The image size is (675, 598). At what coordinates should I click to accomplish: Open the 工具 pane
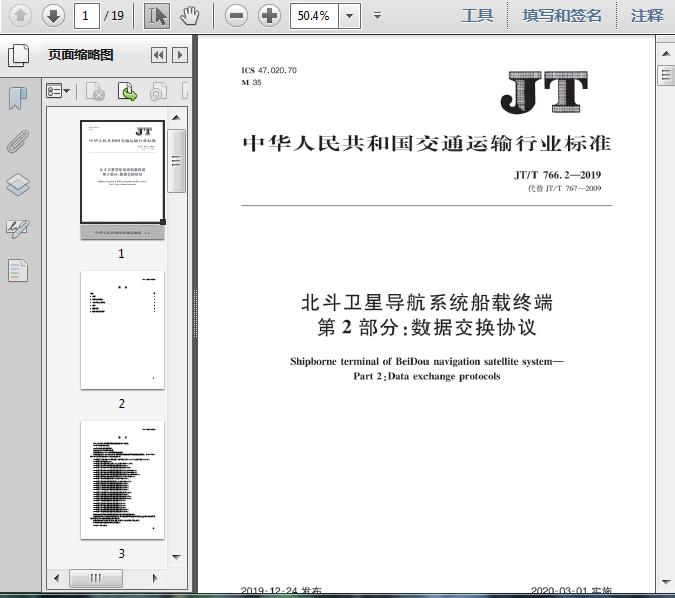coord(477,16)
